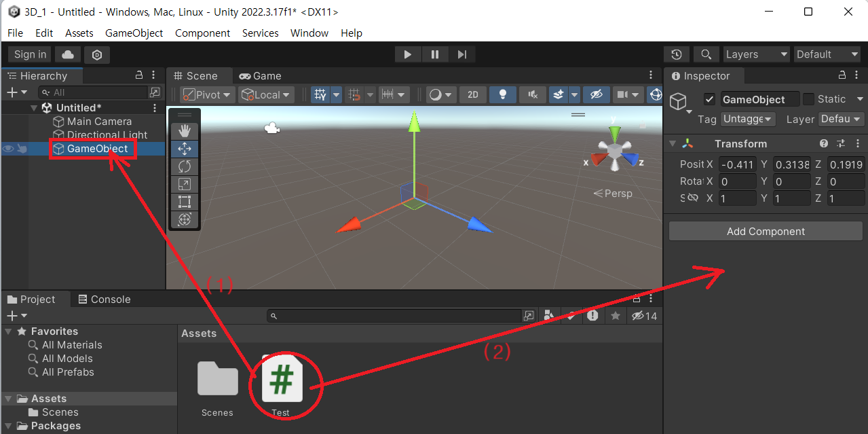This screenshot has height=434, width=868.
Task: Switch to the Game tab
Action: pos(260,76)
